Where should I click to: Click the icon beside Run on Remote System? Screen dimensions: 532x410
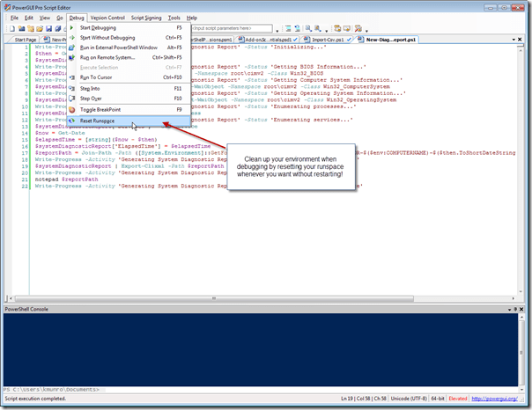(71, 57)
